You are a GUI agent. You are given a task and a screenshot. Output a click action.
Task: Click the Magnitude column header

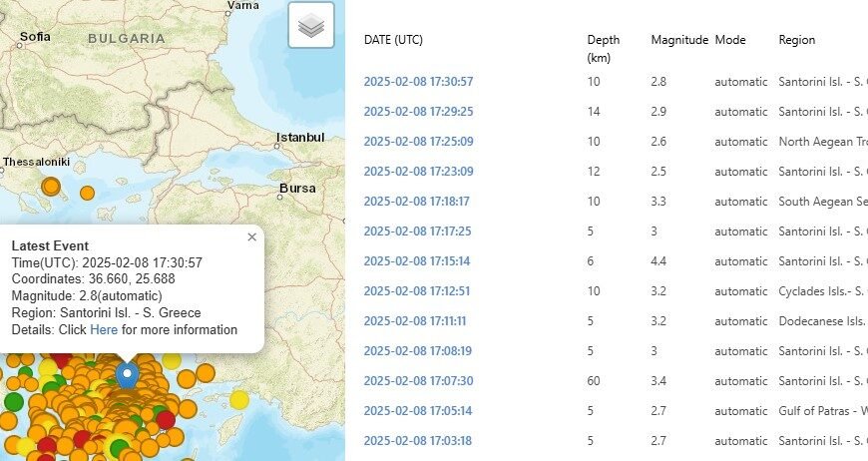(x=679, y=41)
